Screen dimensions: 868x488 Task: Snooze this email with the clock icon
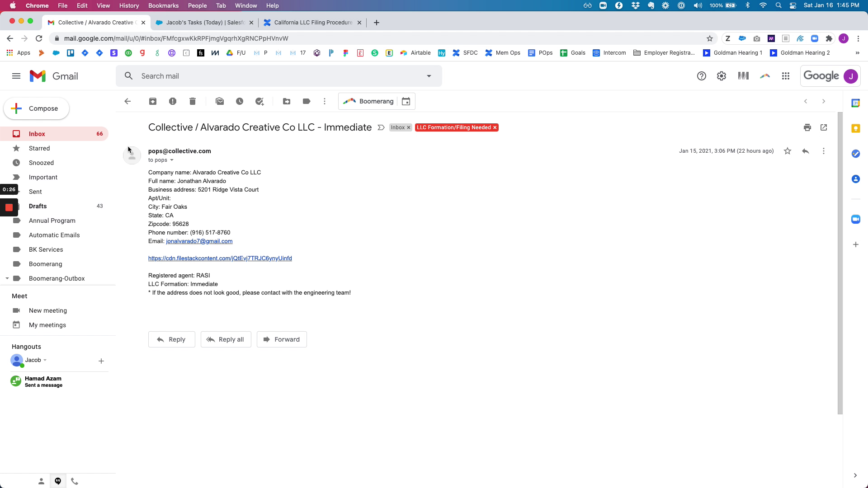240,101
